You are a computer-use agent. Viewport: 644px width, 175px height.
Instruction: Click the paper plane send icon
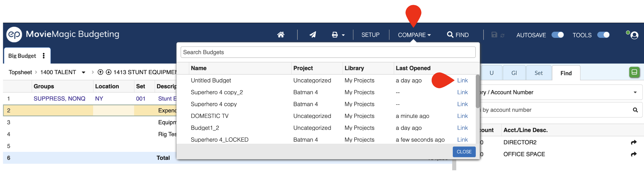coord(313,35)
